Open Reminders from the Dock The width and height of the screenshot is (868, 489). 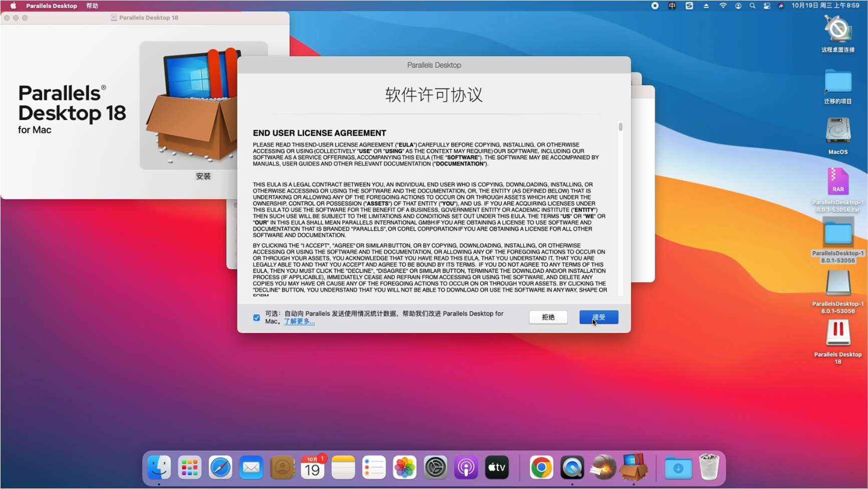(374, 468)
